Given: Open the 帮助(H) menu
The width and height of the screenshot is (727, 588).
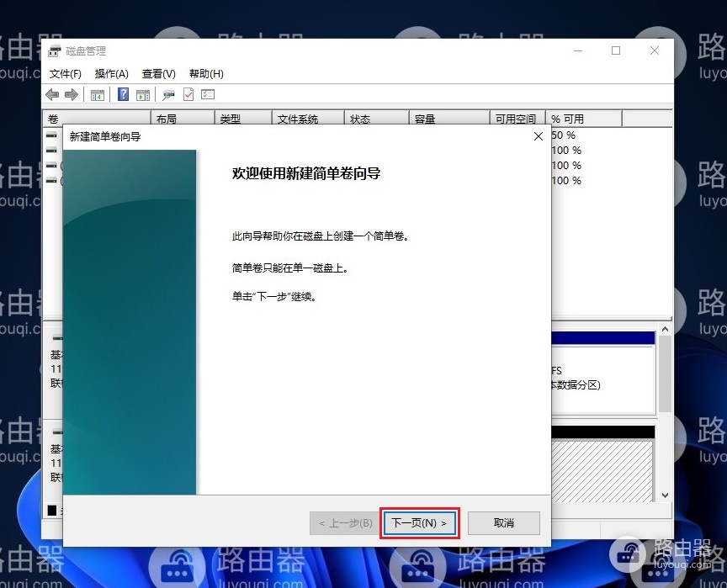Looking at the screenshot, I should point(206,74).
